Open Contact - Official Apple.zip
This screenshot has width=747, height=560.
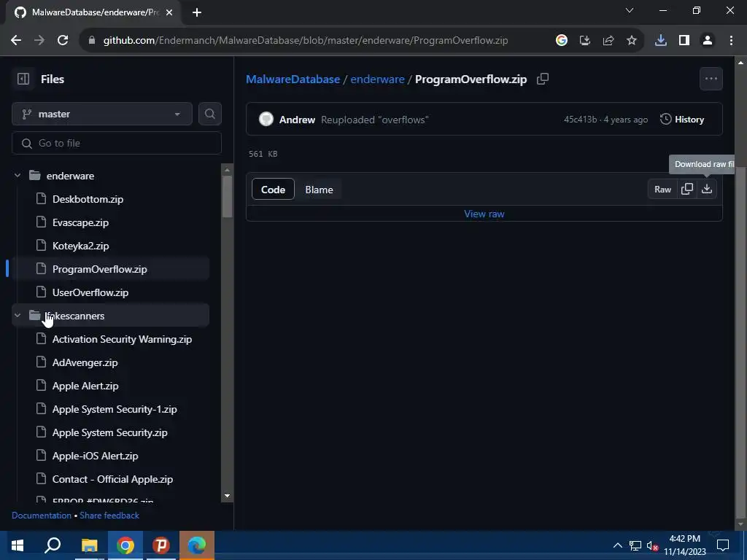click(112, 479)
